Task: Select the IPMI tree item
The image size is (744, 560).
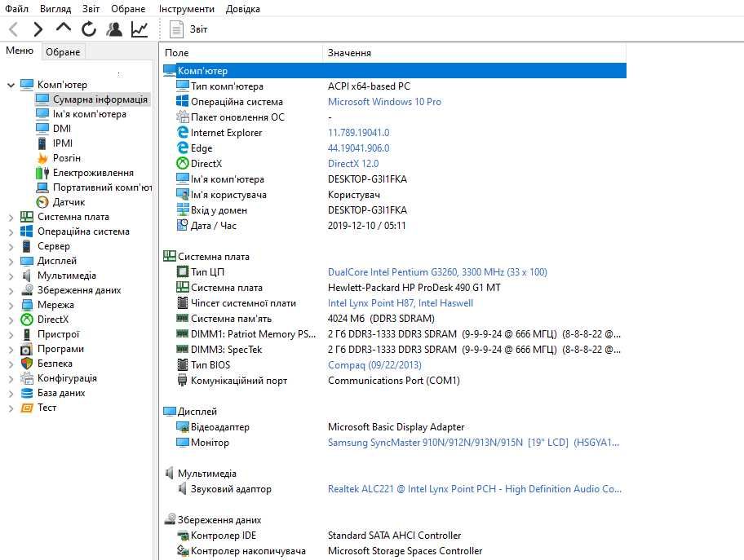Action: (62, 143)
